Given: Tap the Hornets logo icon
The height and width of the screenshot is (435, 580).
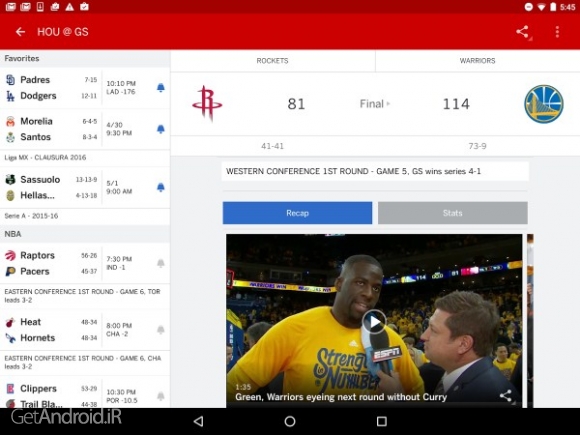Looking at the screenshot, I should 10,338.
